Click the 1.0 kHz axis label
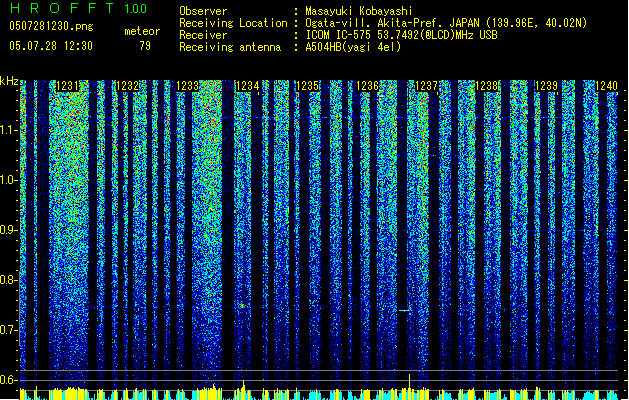 click(x=8, y=180)
